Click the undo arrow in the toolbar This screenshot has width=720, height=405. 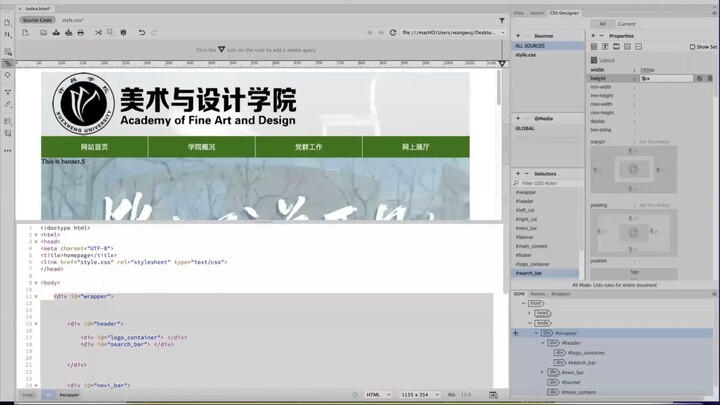142,32
